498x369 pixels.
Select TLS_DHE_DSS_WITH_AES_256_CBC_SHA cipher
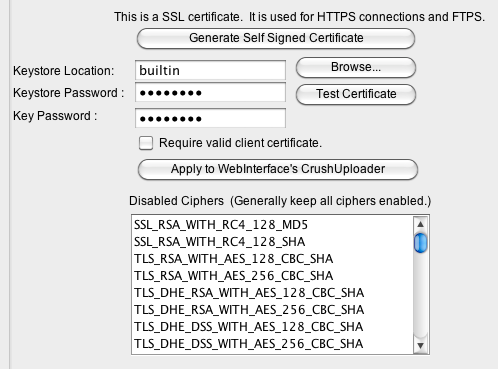coord(272,344)
